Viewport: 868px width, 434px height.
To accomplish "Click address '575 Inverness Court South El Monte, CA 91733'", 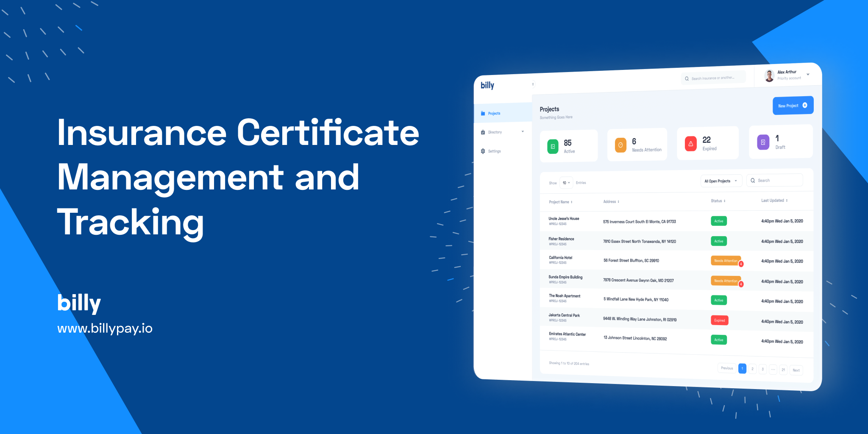I will pyautogui.click(x=640, y=222).
